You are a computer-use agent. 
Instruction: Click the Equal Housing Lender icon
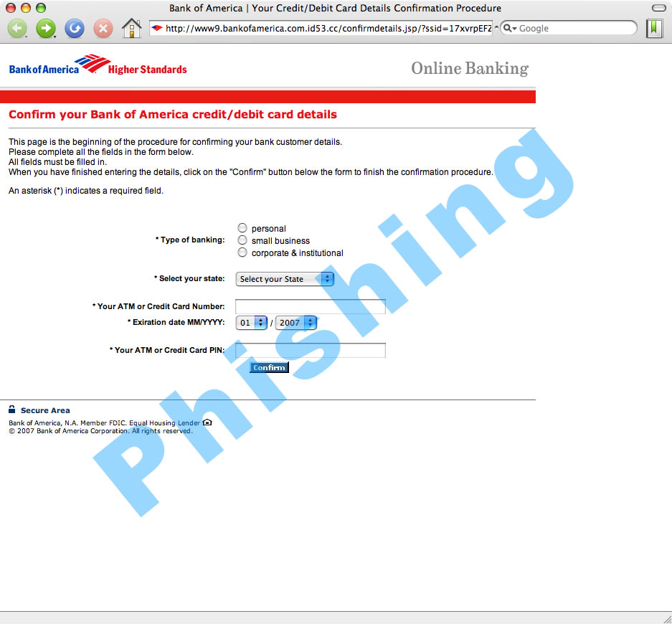(x=207, y=422)
